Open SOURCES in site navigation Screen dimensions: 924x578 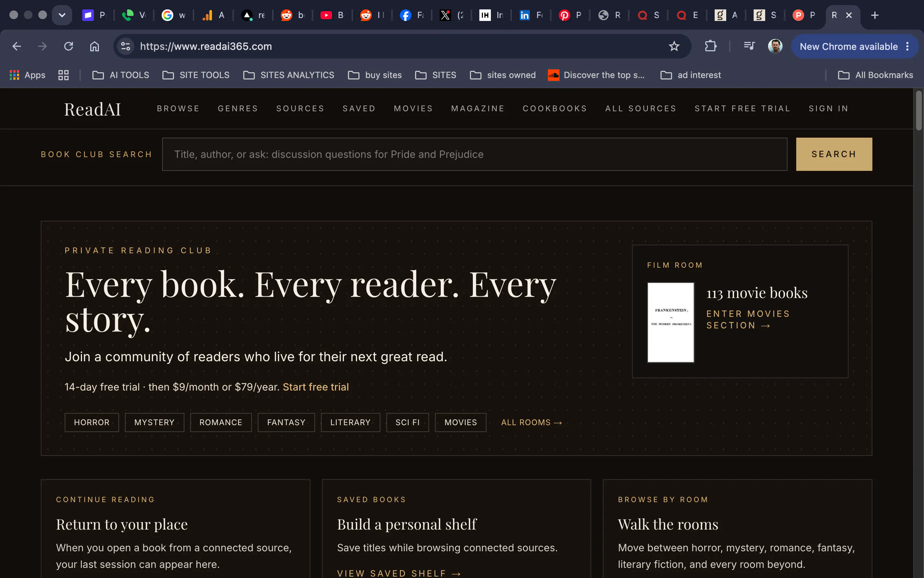click(x=300, y=109)
